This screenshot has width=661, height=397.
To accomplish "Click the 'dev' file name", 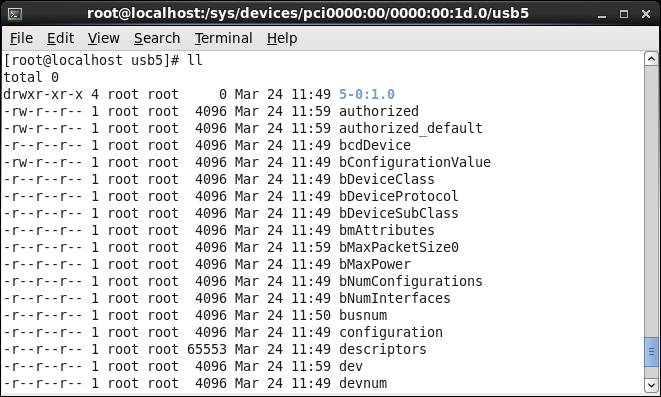I will pyautogui.click(x=351, y=366).
